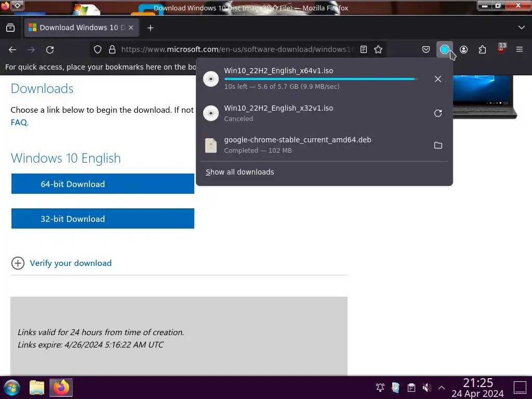Click the laptop image on page
This screenshot has width=532, height=399.
485,97
